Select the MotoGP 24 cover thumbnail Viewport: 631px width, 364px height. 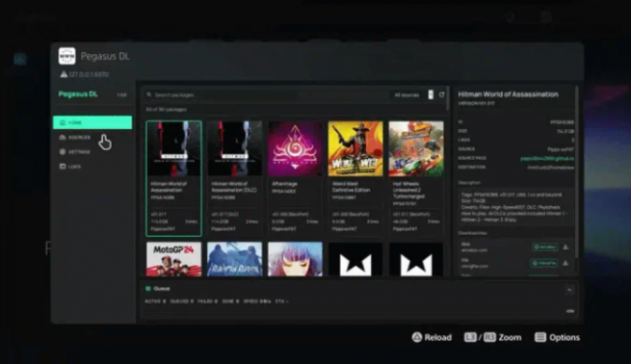pos(173,259)
